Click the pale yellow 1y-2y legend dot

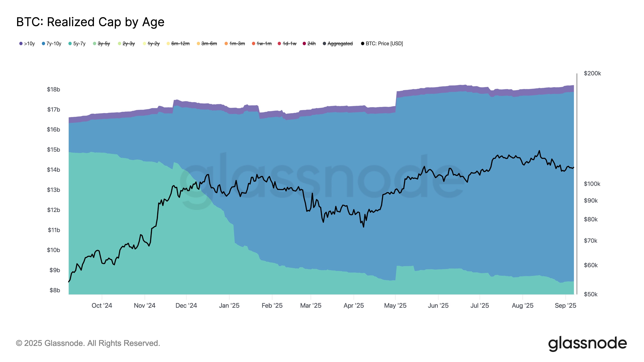click(x=144, y=44)
